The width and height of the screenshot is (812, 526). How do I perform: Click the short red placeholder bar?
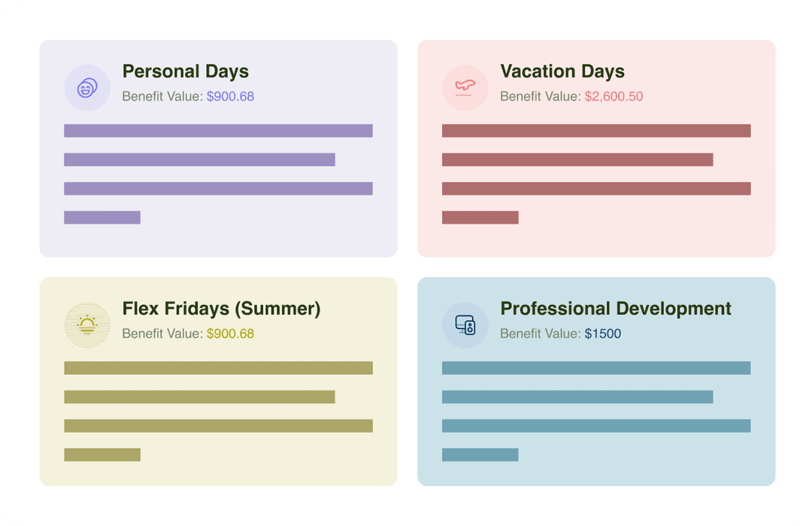(x=480, y=217)
